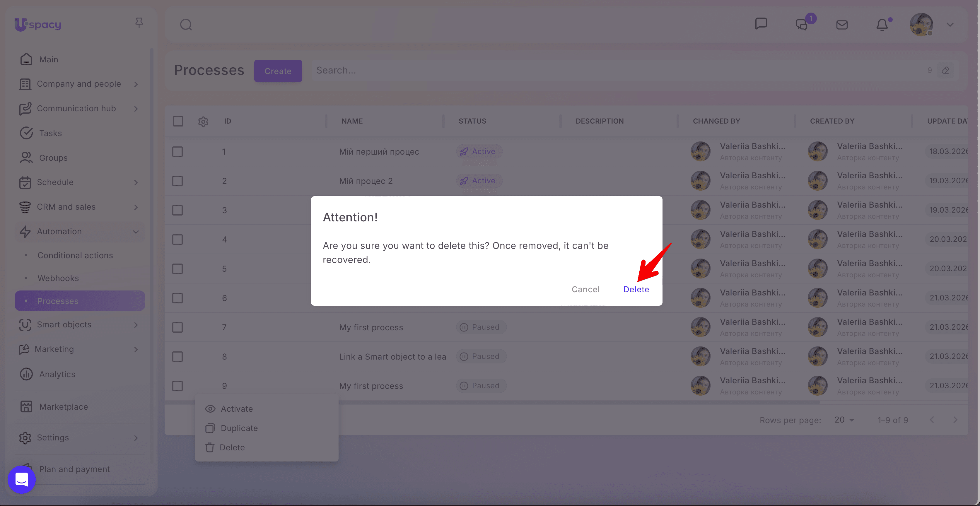
Task: Open the rows per page dropdown
Action: [x=844, y=420]
